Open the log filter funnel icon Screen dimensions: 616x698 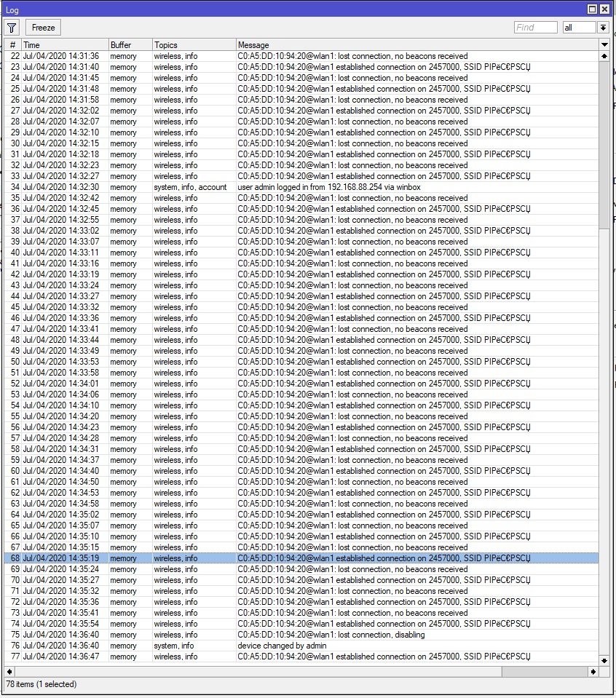pos(12,28)
